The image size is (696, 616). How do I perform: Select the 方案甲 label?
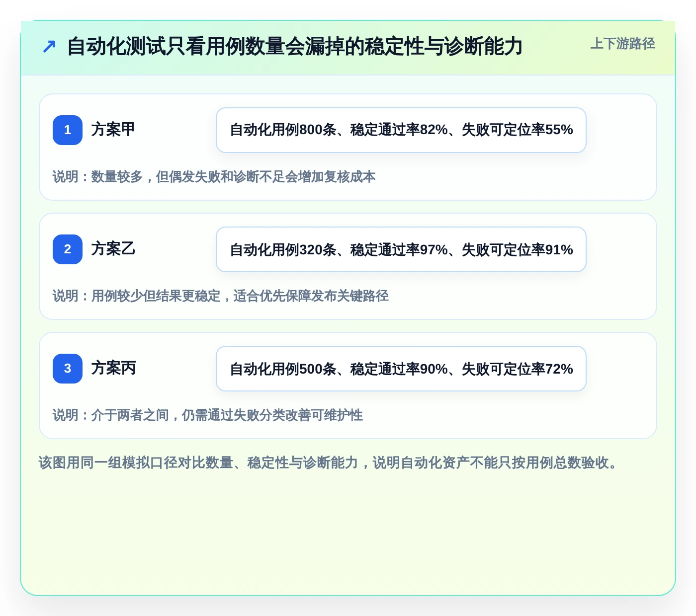tap(113, 129)
